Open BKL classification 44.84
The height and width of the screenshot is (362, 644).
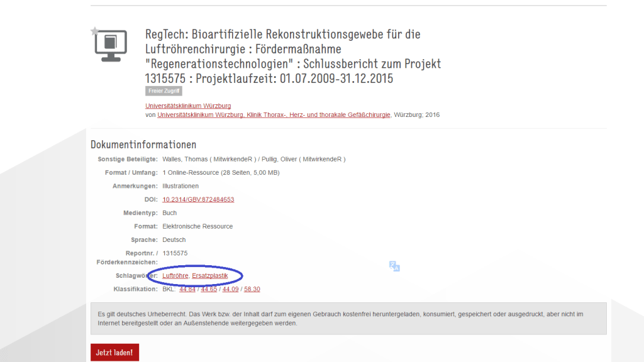(x=187, y=289)
